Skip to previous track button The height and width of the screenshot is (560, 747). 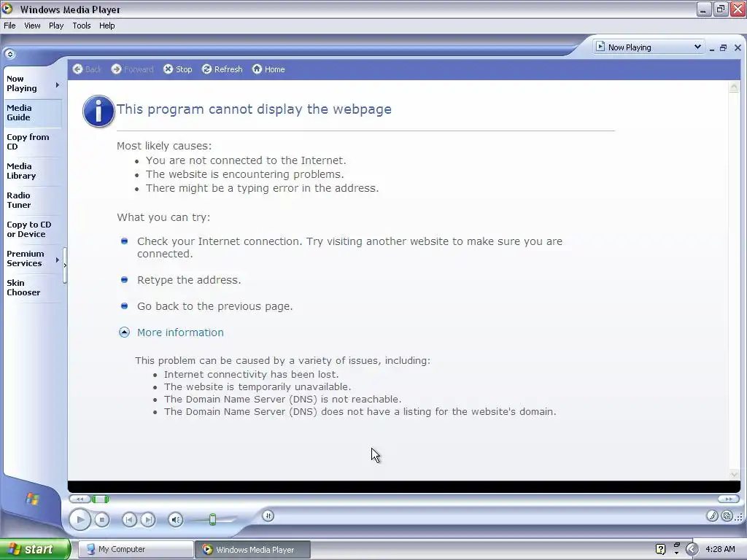click(129, 519)
